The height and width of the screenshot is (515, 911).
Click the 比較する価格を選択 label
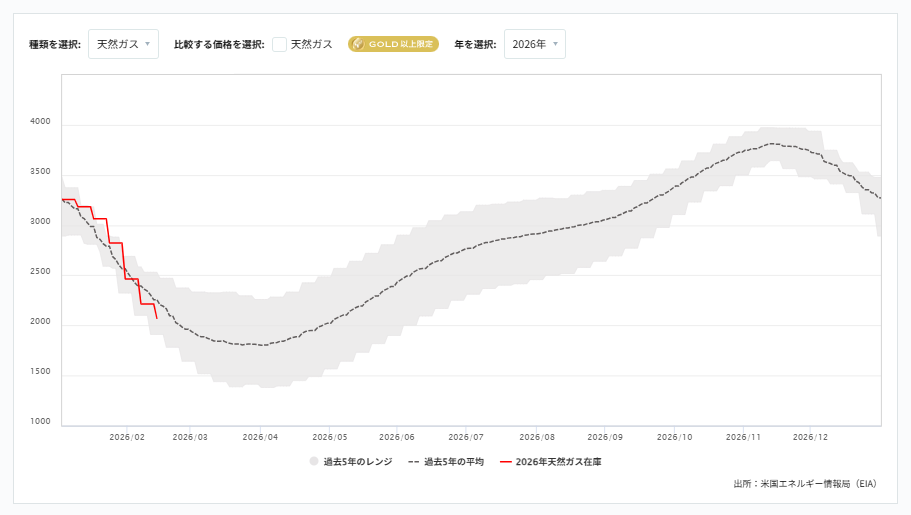[219, 44]
